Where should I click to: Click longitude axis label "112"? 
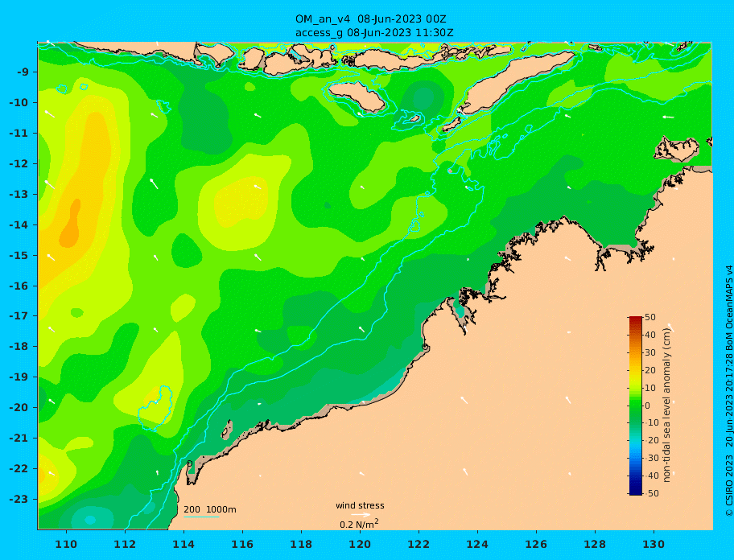coord(125,545)
